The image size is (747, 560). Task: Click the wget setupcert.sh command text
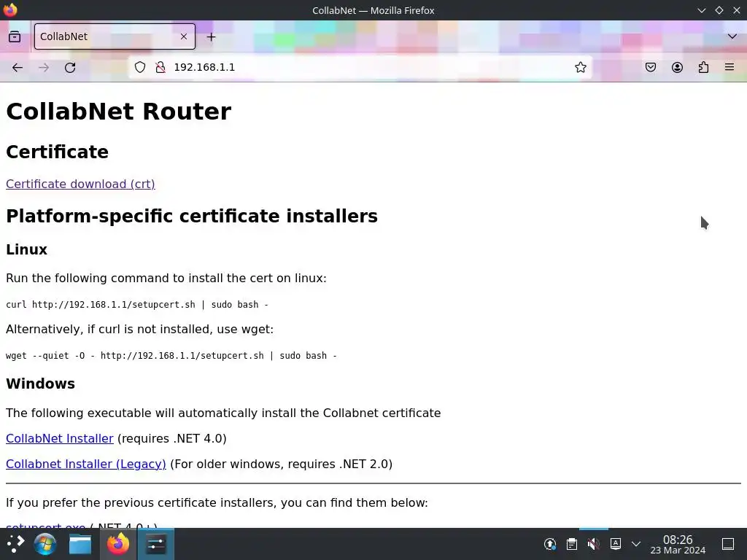(171, 356)
